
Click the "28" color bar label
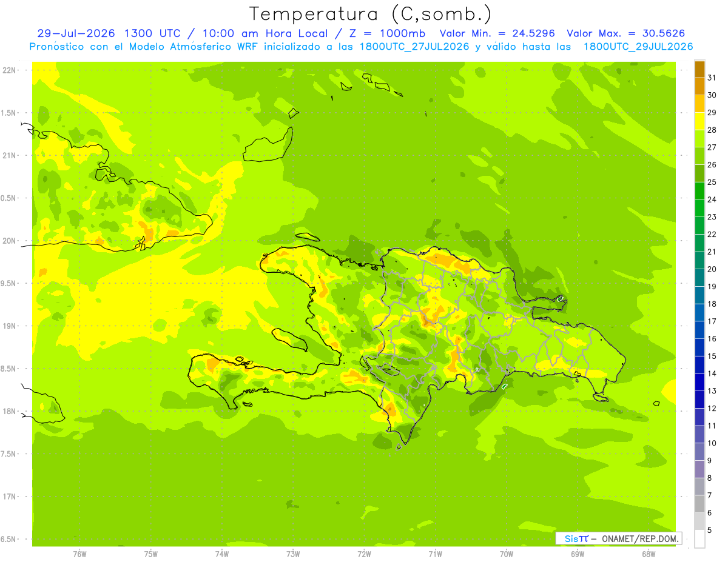[712, 130]
